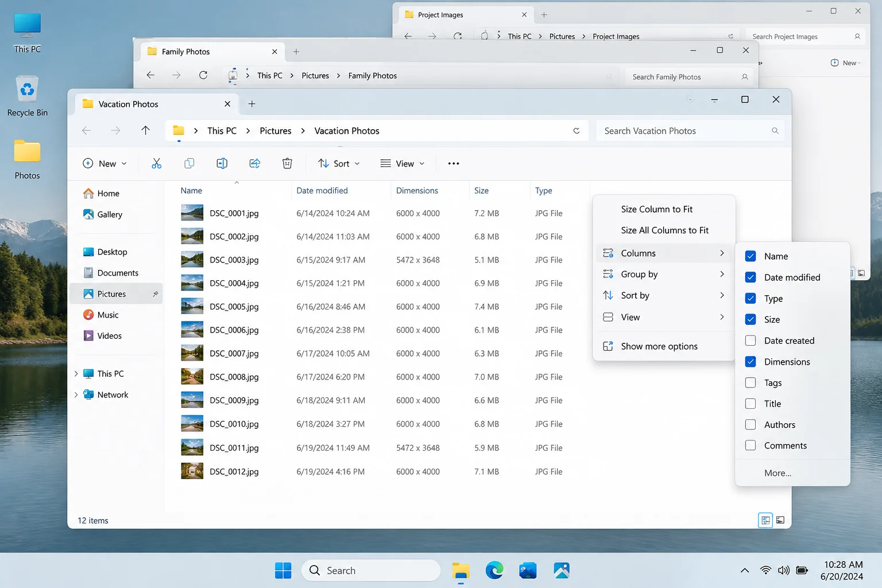Enable the Date created column checkbox
The width and height of the screenshot is (882, 588).
tap(751, 341)
